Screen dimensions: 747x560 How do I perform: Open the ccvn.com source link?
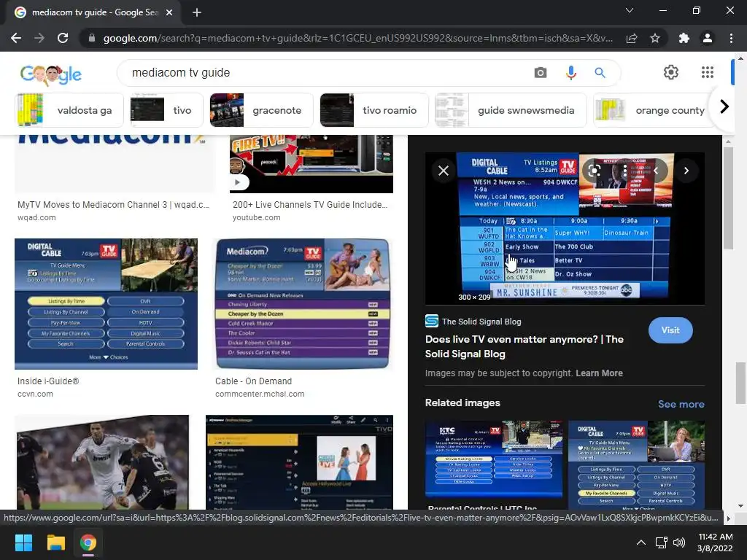click(35, 394)
